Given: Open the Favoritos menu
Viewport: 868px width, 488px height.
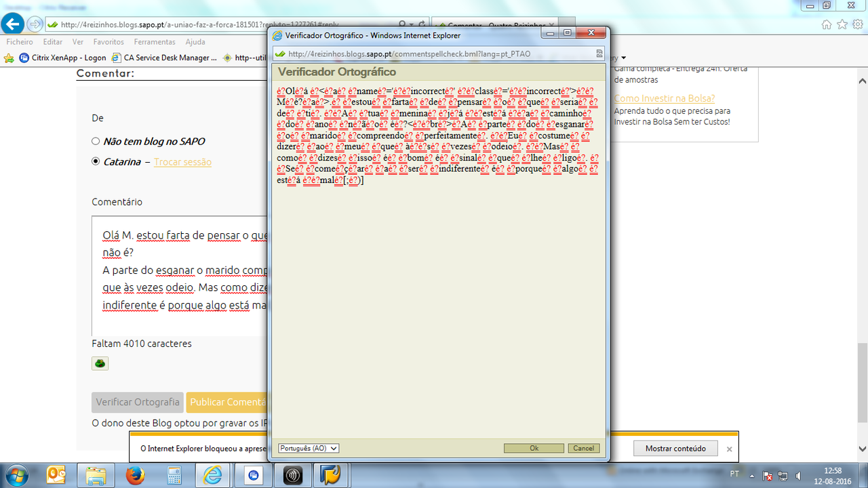Looking at the screenshot, I should (x=108, y=42).
